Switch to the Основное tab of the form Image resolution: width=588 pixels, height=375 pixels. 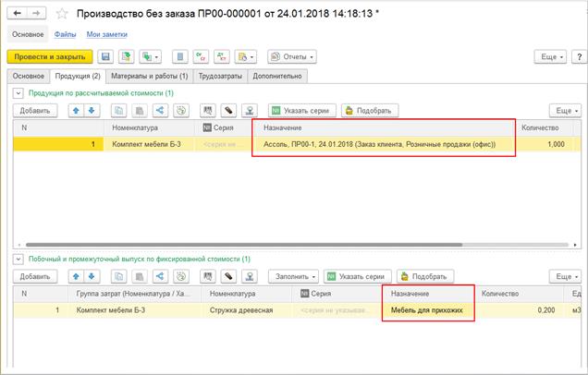[x=29, y=76]
